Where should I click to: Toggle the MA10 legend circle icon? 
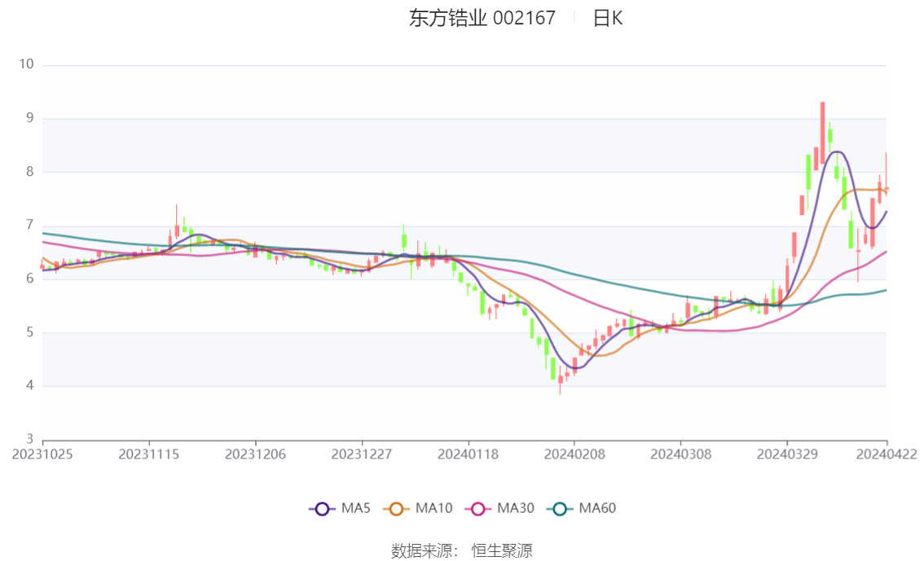pos(396,509)
